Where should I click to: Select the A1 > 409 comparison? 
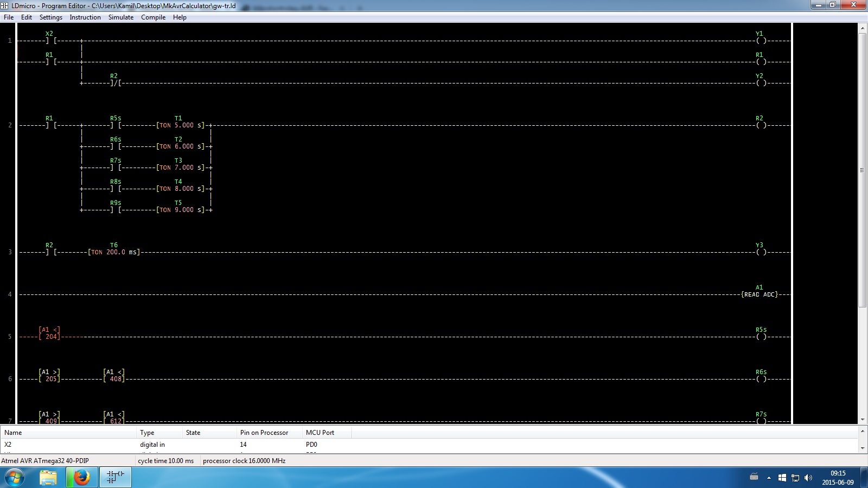point(49,418)
